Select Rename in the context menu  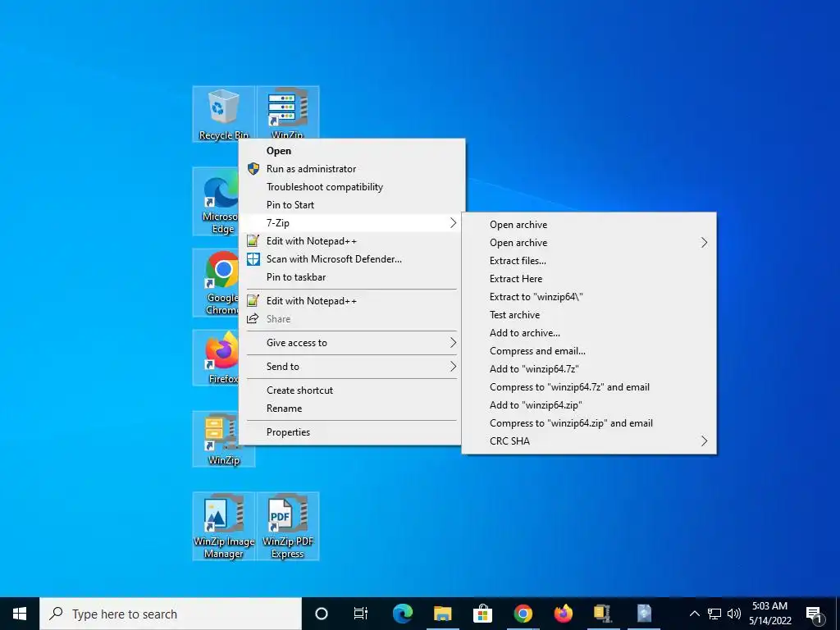(x=351, y=409)
